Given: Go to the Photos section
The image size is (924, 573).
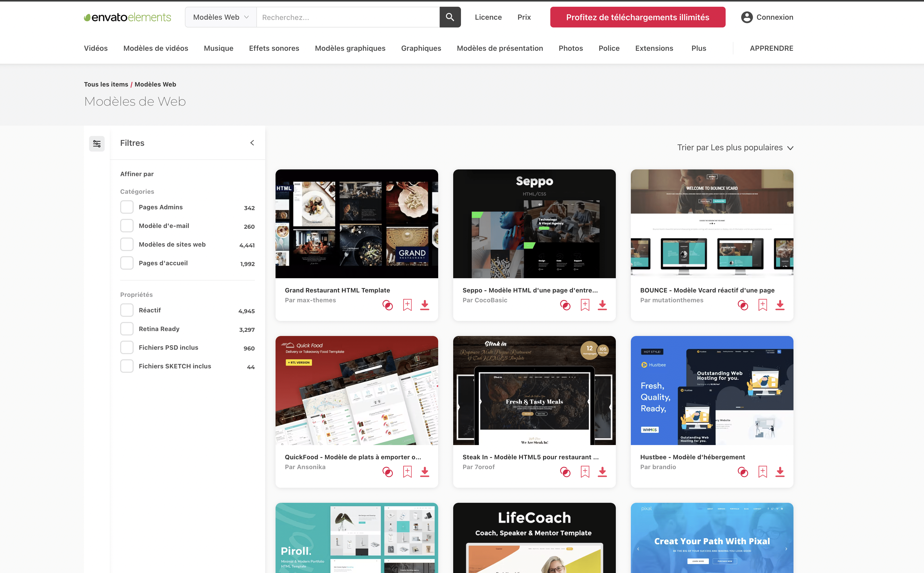Looking at the screenshot, I should pyautogui.click(x=571, y=48).
